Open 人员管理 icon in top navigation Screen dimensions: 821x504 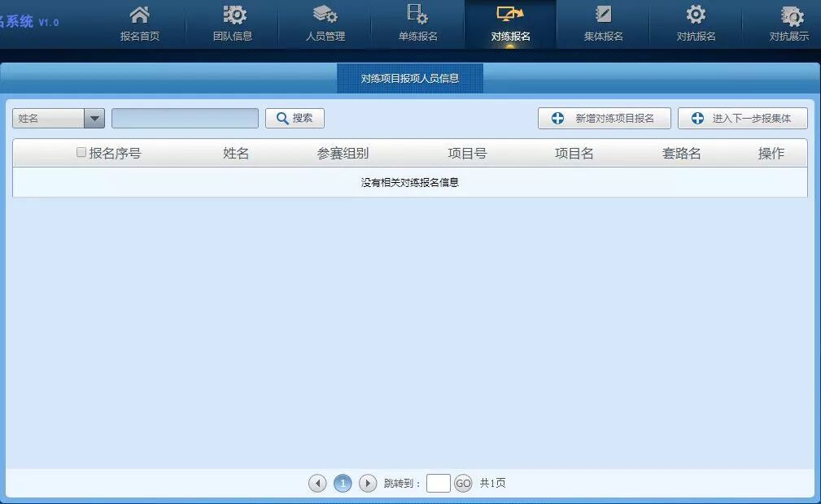tap(325, 15)
